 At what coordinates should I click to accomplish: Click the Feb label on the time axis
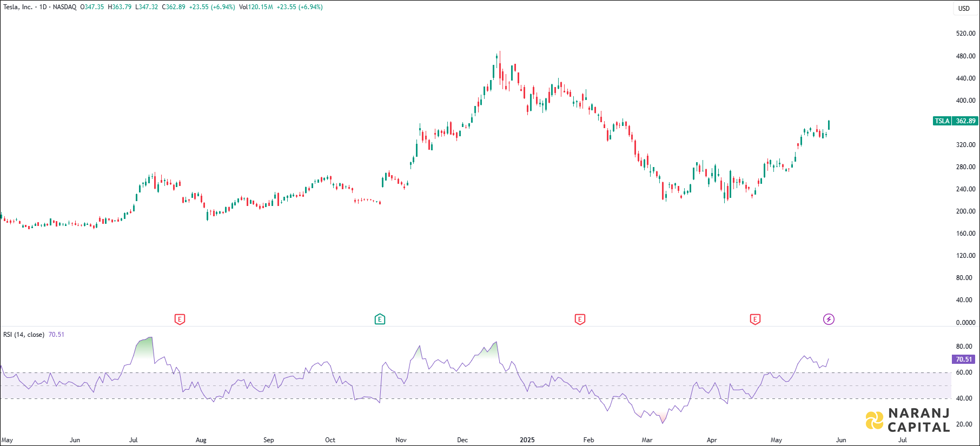tap(588, 440)
